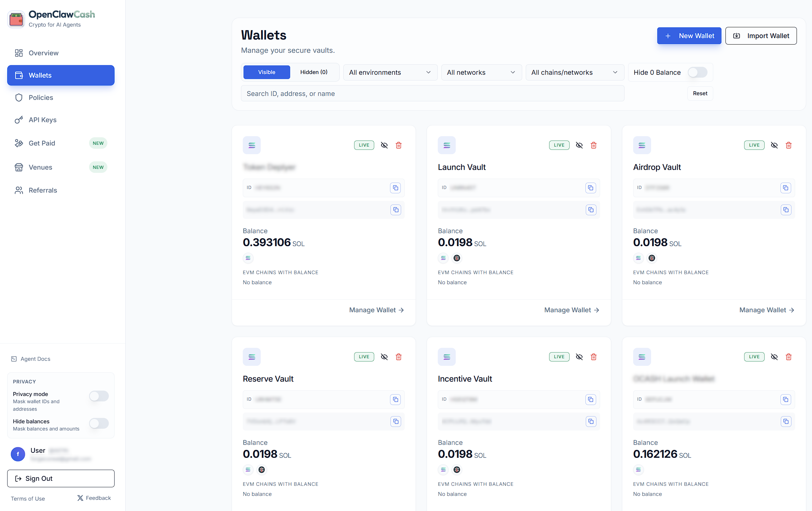Copy the Airdrop Vault wallet ID
This screenshot has width=812, height=511.
[785, 188]
